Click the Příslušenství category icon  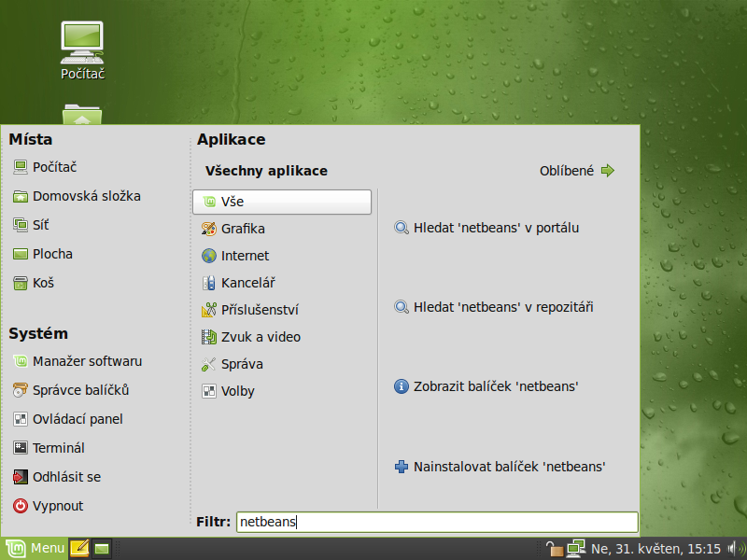click(208, 310)
